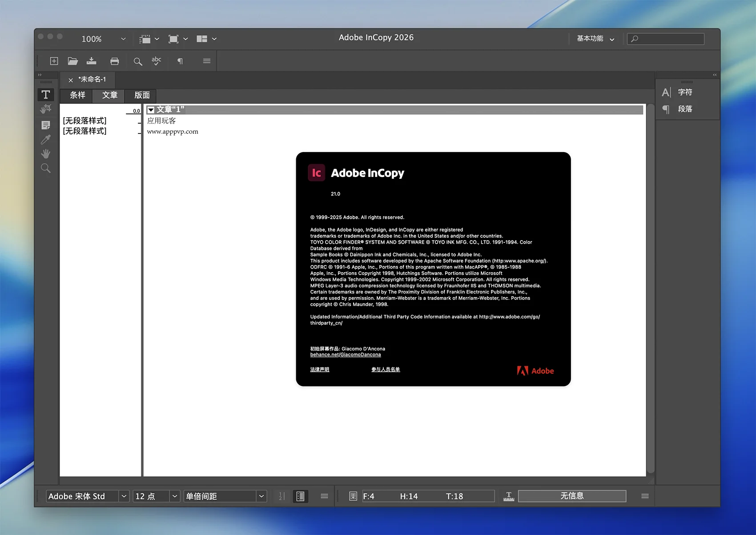Switch to the 条样 galley tab
The width and height of the screenshot is (756, 535).
click(77, 95)
